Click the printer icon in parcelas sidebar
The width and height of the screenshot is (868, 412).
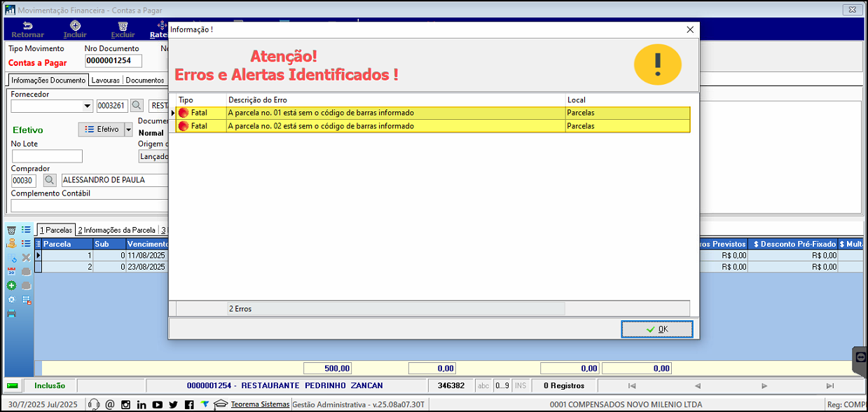(x=11, y=313)
